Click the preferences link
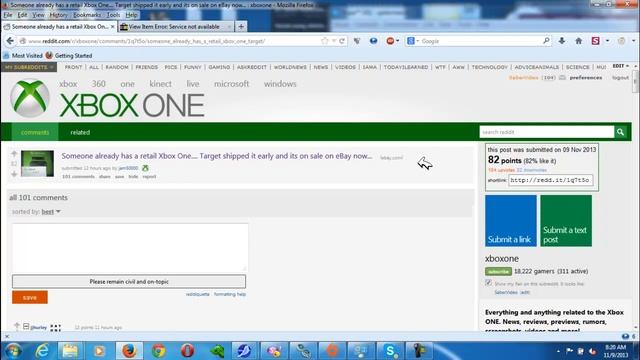 (586, 78)
